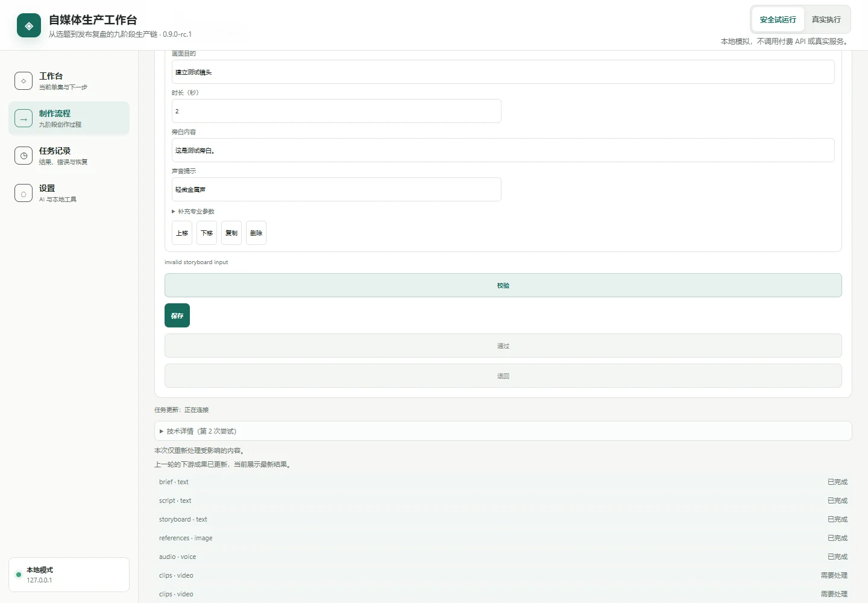The width and height of the screenshot is (868, 603).
Task: Remove the shot with 删除
Action: [256, 233]
